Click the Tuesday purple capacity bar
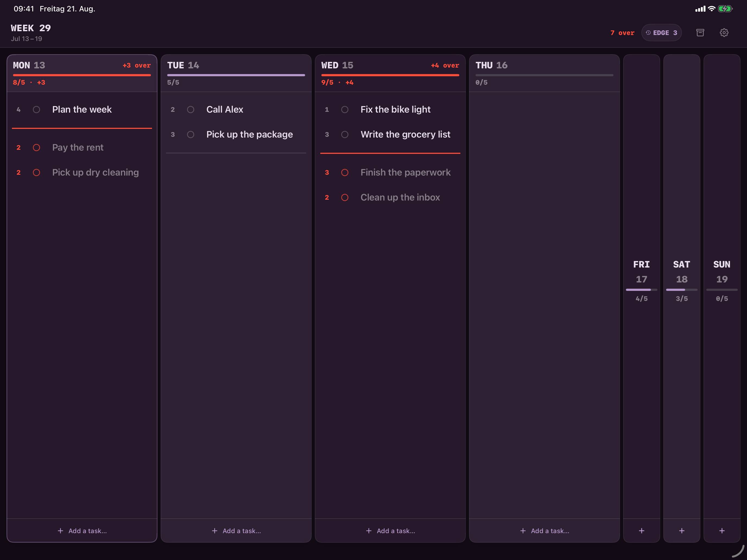 236,75
